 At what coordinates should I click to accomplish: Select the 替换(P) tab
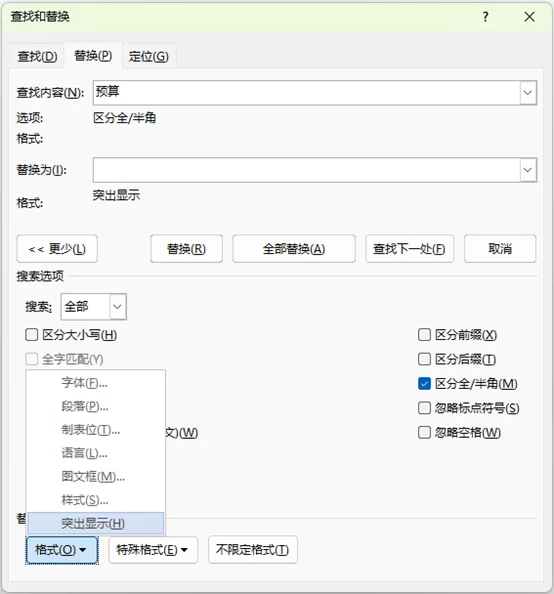point(93,56)
